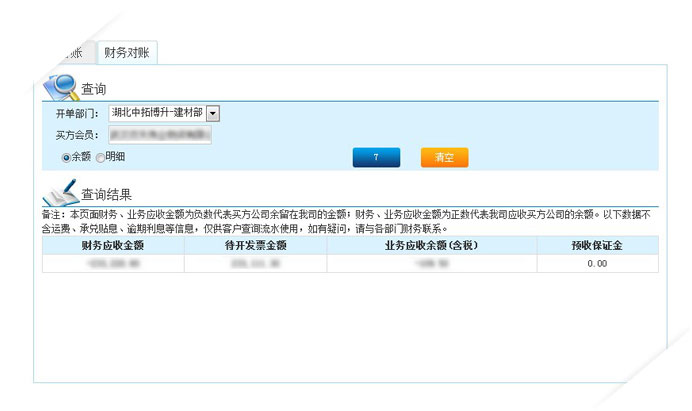Click the 待开发票金额 column header
The width and height of the screenshot is (692, 411).
(255, 245)
